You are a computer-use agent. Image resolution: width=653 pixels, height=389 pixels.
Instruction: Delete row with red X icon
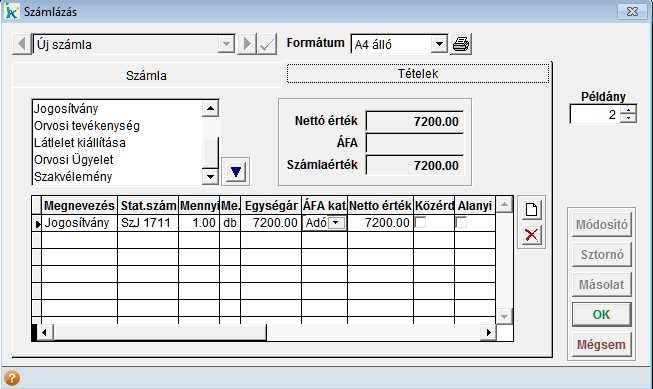point(531,235)
